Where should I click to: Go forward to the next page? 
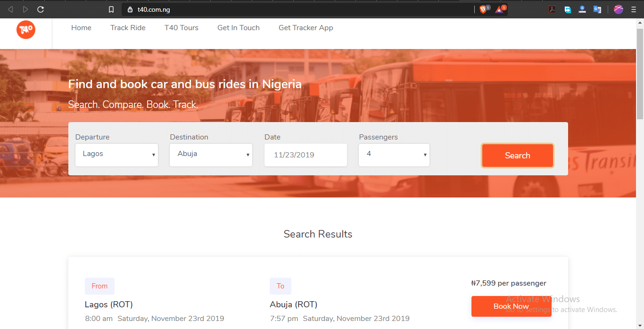pyautogui.click(x=25, y=9)
